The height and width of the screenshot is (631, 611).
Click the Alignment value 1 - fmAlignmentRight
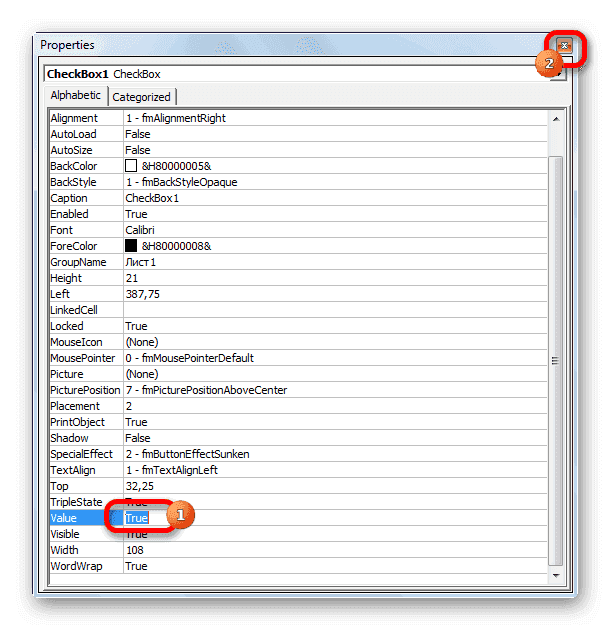[175, 118]
